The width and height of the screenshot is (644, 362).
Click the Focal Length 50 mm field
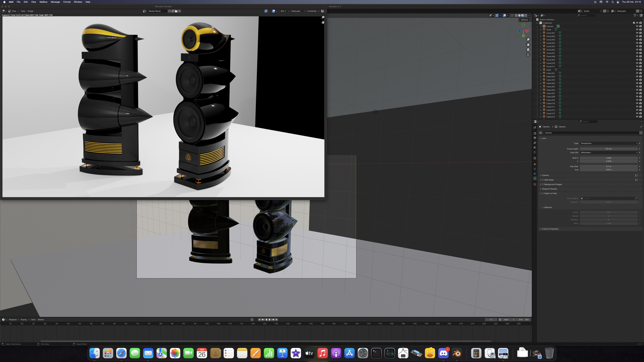pyautogui.click(x=608, y=149)
